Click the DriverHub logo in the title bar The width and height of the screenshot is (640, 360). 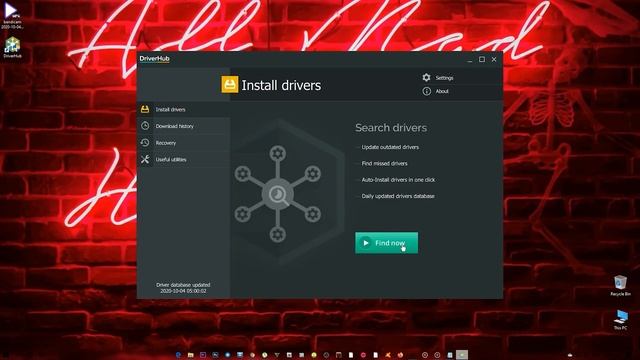tap(154, 59)
